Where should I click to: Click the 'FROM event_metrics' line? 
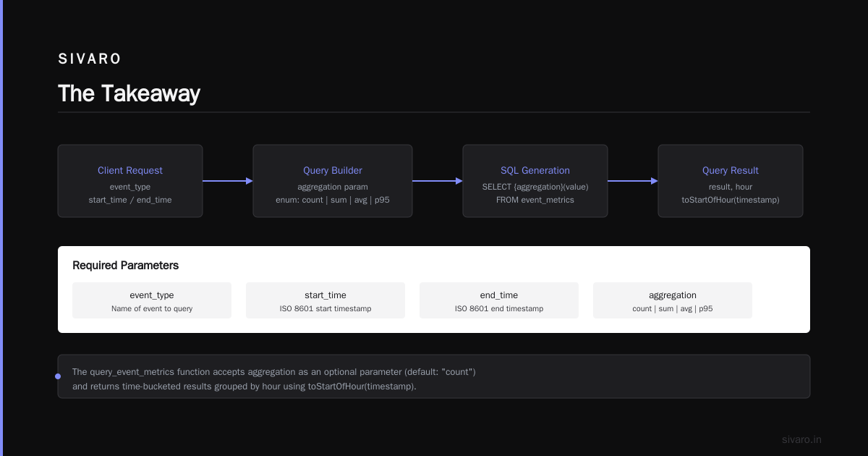point(535,200)
